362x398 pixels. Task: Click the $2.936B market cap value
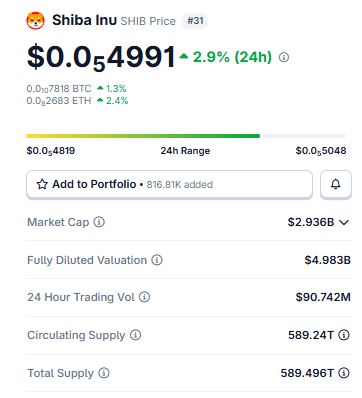(311, 222)
